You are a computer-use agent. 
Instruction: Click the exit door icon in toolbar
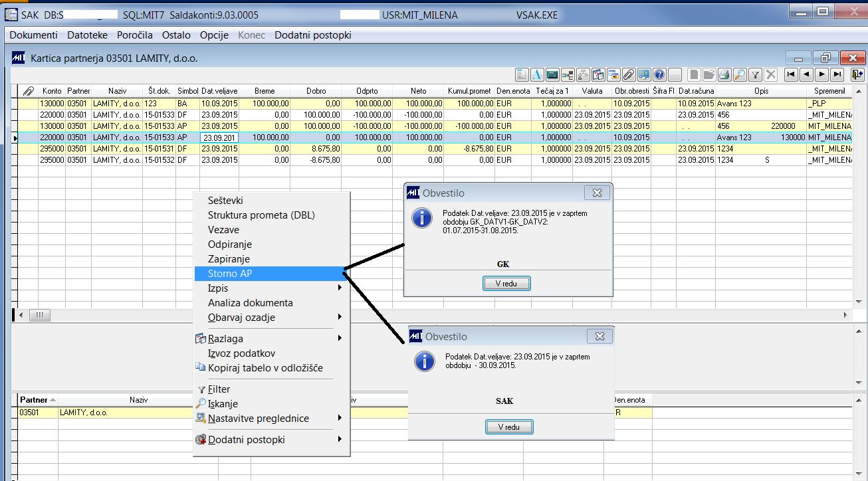(x=857, y=74)
